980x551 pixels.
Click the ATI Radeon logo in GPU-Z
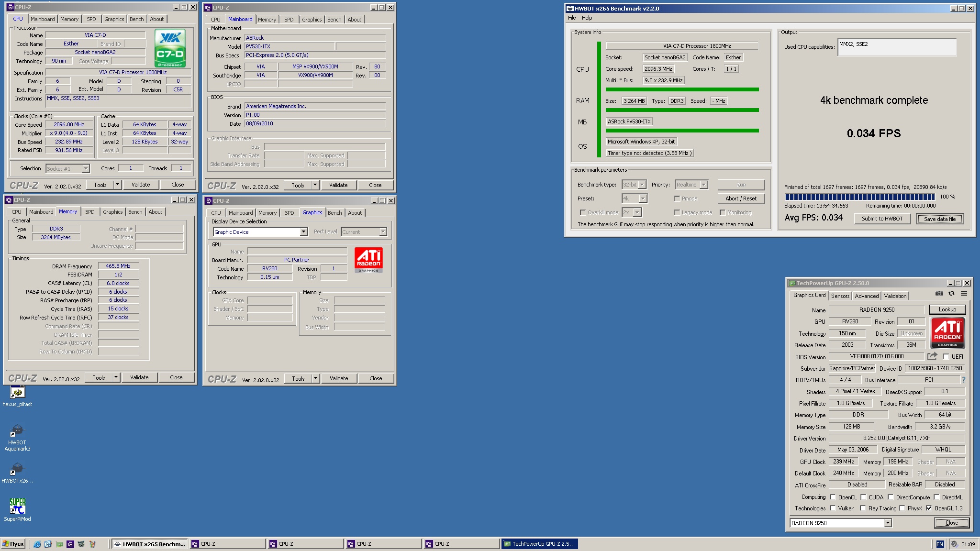pos(947,333)
